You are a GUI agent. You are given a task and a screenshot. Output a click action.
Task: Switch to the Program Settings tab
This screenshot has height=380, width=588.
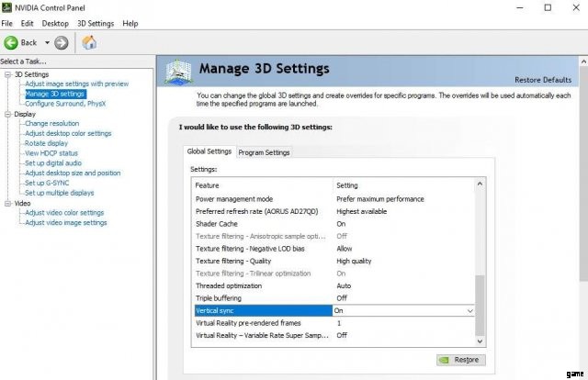point(264,152)
